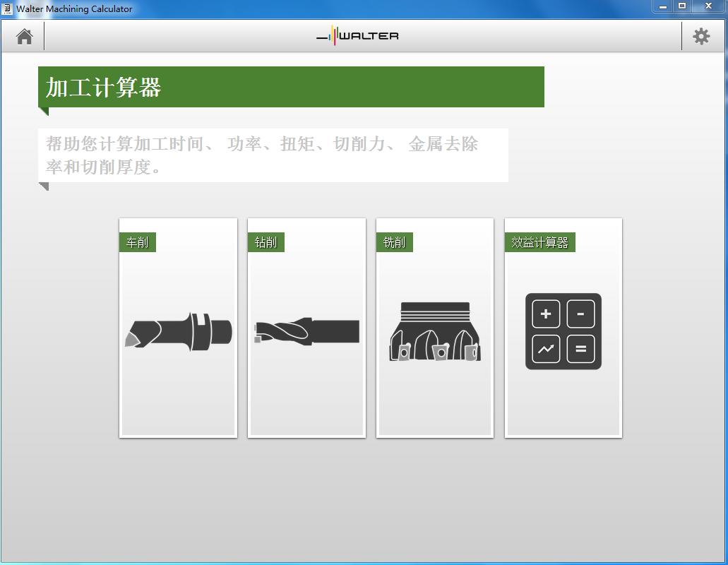The width and height of the screenshot is (728, 565).
Task: Open the settings gear icon
Action: pos(700,35)
